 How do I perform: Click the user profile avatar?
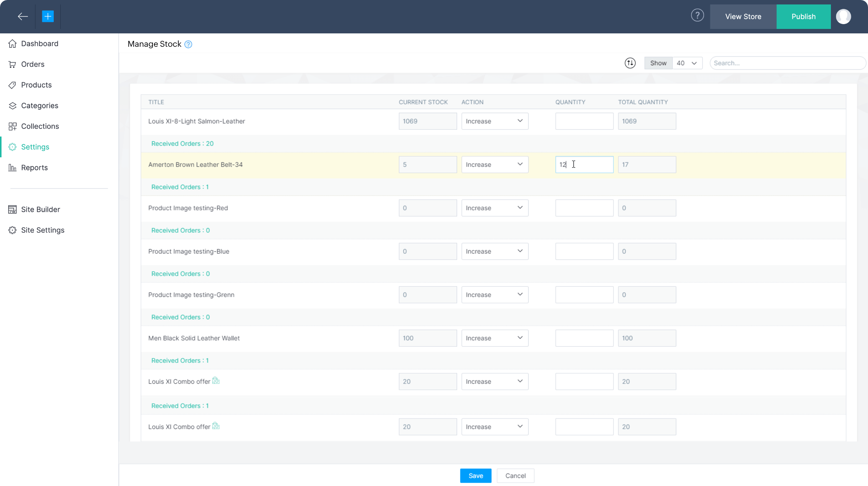(x=843, y=16)
